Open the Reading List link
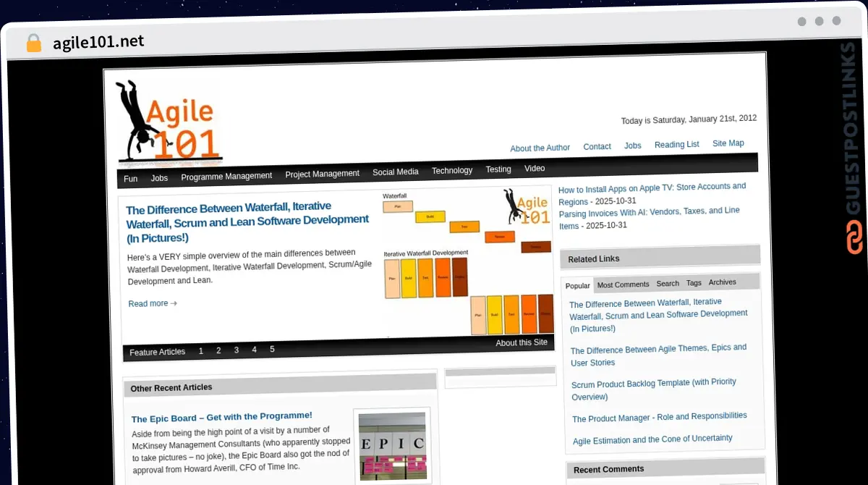This screenshot has height=485, width=868. click(676, 145)
